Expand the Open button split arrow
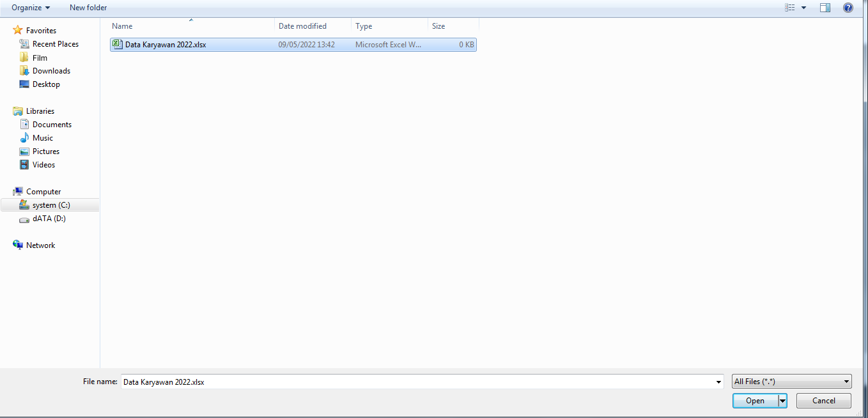Viewport: 868px width, 418px height. (782, 401)
